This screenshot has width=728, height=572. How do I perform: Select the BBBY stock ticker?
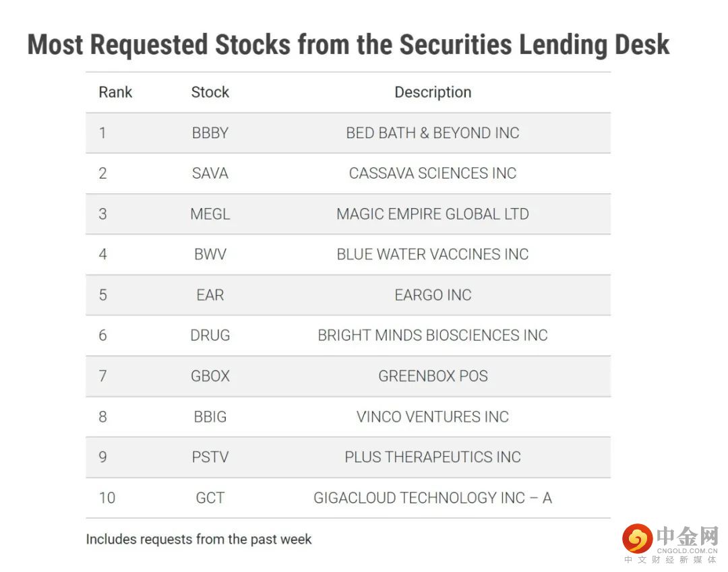[x=210, y=133]
